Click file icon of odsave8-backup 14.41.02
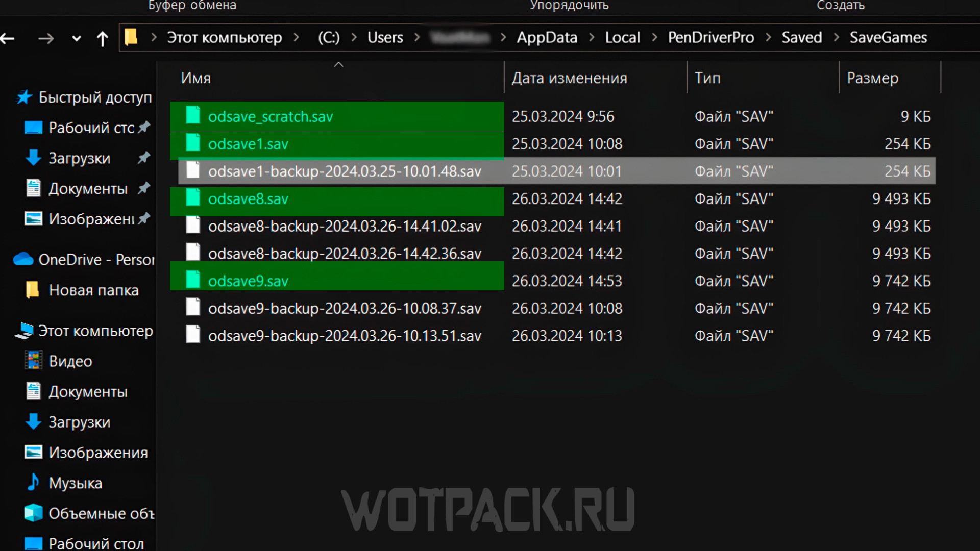Image resolution: width=980 pixels, height=551 pixels. pos(193,225)
